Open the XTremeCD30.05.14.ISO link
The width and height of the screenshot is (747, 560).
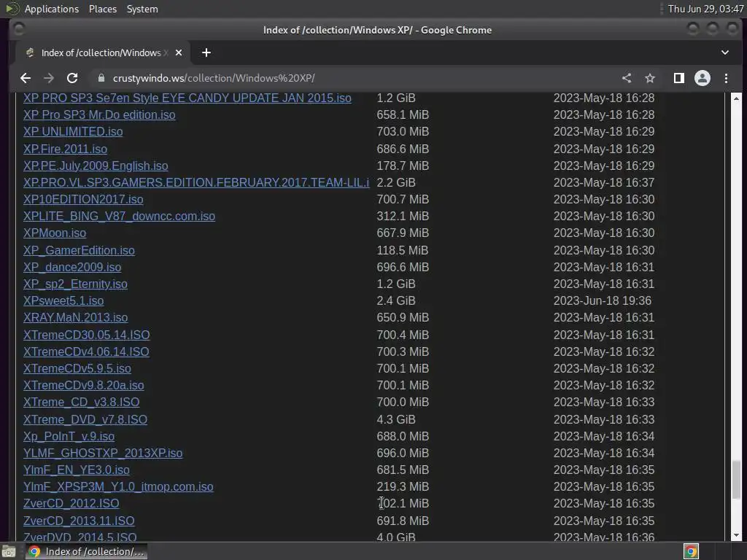coord(86,335)
